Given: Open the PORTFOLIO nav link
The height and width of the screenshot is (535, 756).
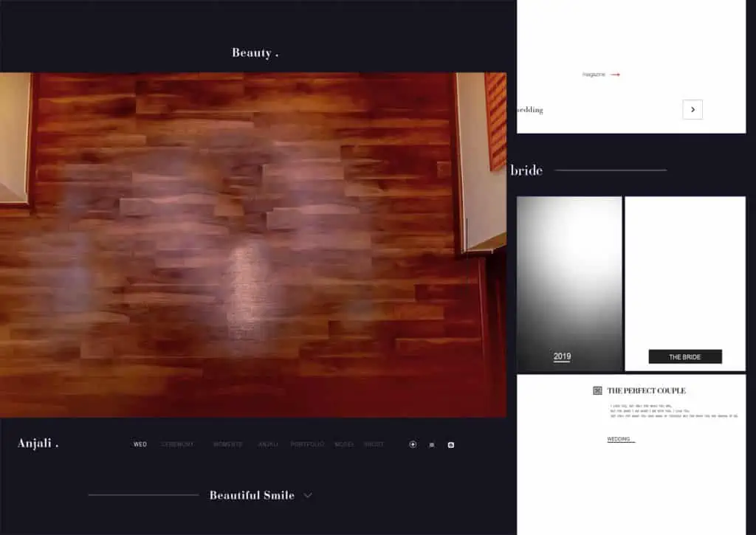Looking at the screenshot, I should tap(307, 444).
